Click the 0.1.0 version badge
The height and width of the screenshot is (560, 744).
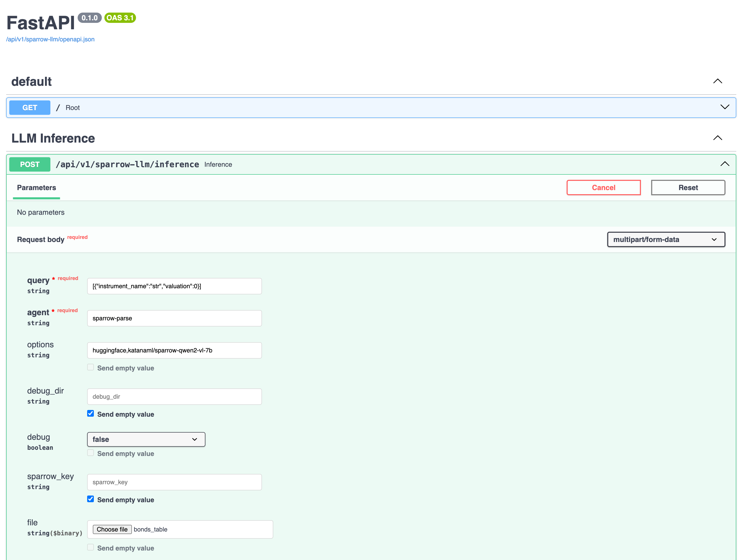pos(89,18)
